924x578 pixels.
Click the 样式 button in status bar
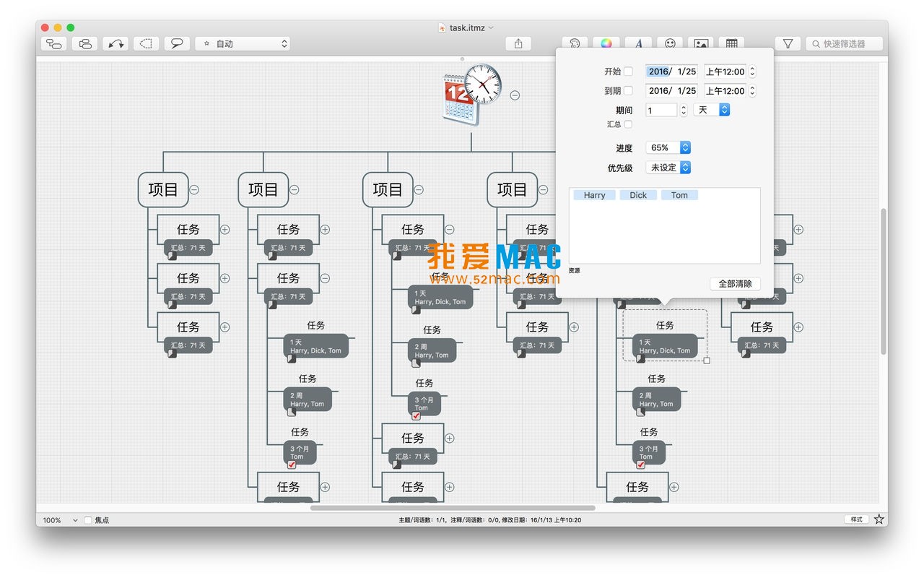coord(856,519)
